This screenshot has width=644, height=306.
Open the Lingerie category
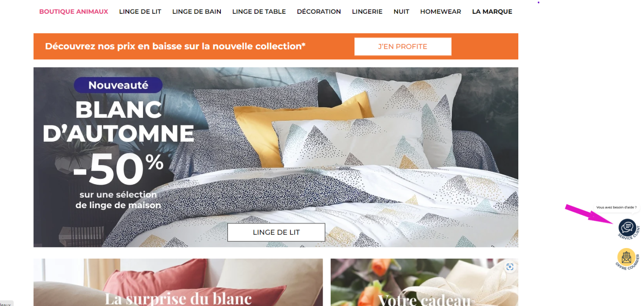[x=367, y=12]
